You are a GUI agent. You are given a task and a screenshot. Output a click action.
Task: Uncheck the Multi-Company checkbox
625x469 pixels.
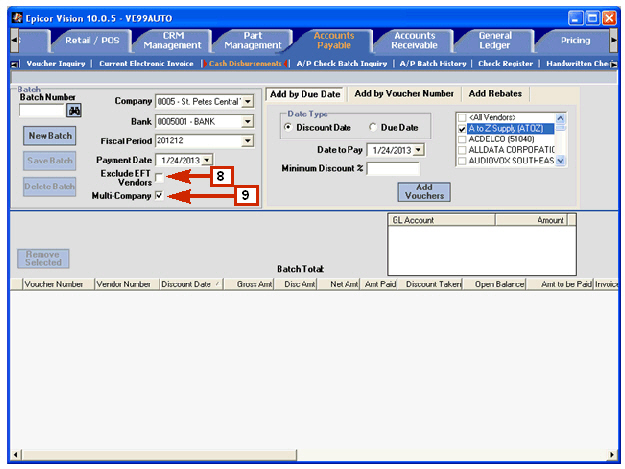159,196
